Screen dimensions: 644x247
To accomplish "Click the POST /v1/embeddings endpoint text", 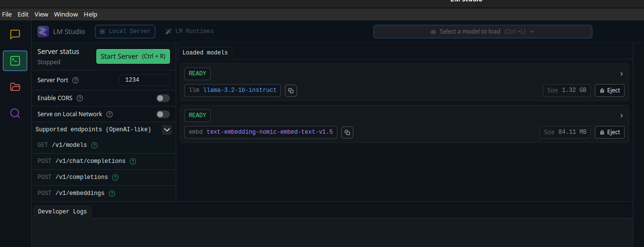I will 71,193.
